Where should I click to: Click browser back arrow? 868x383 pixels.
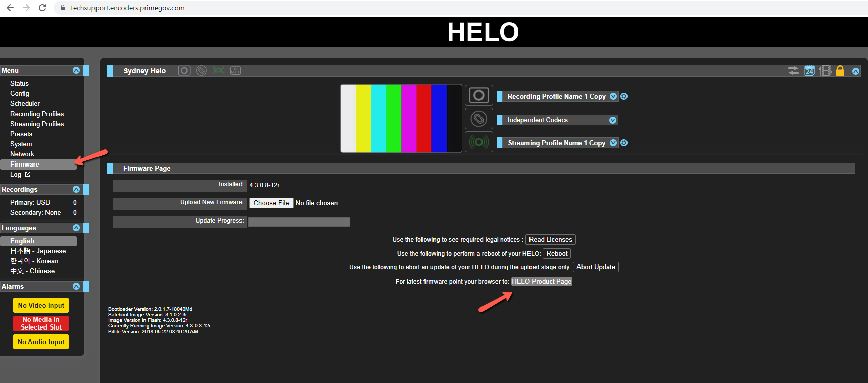coord(10,8)
